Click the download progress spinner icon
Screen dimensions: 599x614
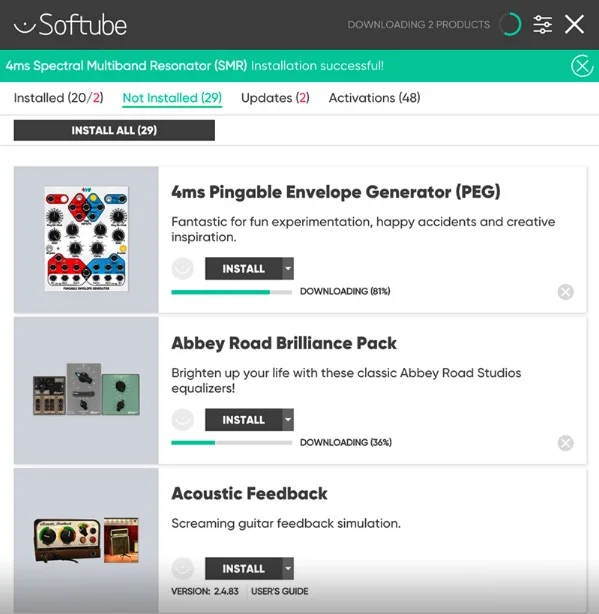(511, 24)
